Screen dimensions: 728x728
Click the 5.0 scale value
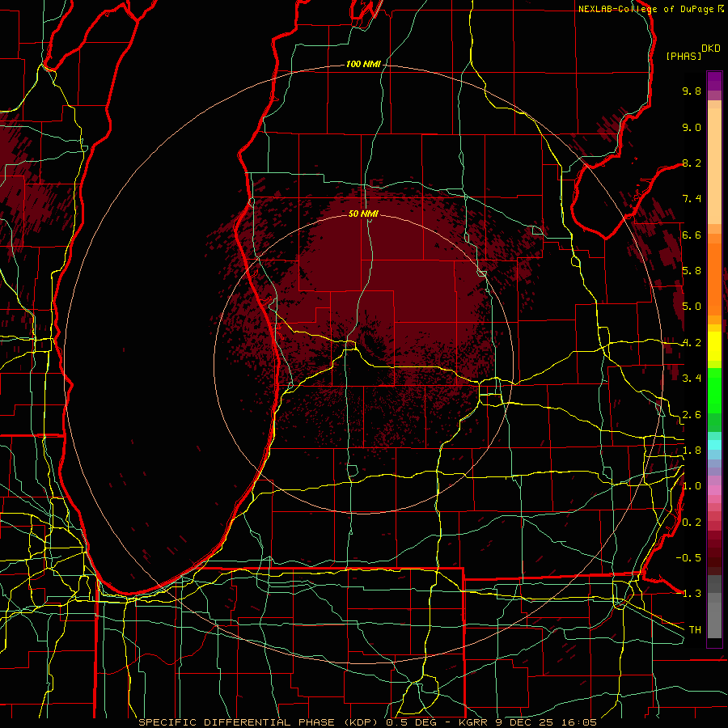click(692, 307)
